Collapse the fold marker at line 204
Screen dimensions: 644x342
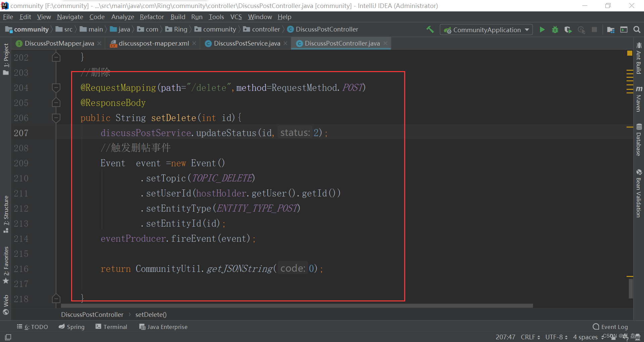(56, 88)
